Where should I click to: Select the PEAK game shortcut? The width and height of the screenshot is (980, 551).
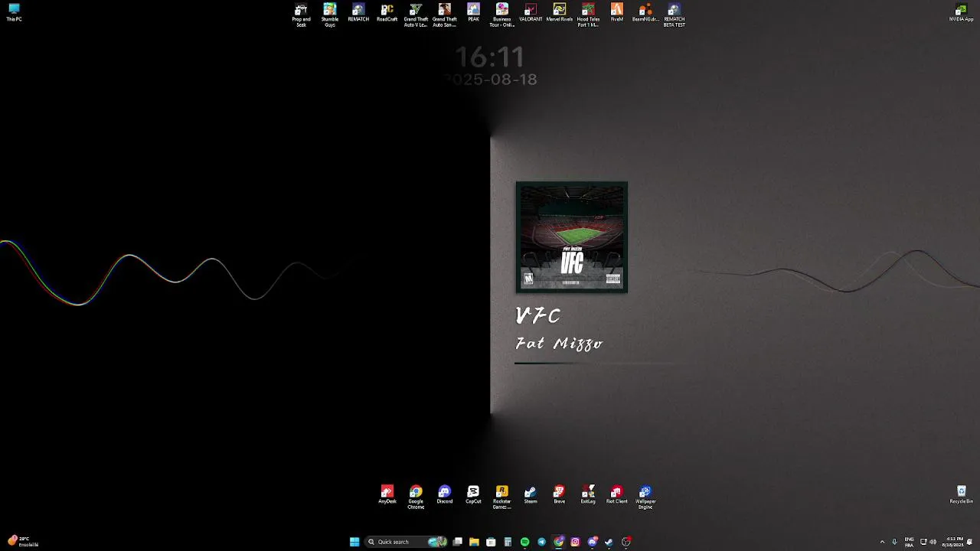pos(473,13)
